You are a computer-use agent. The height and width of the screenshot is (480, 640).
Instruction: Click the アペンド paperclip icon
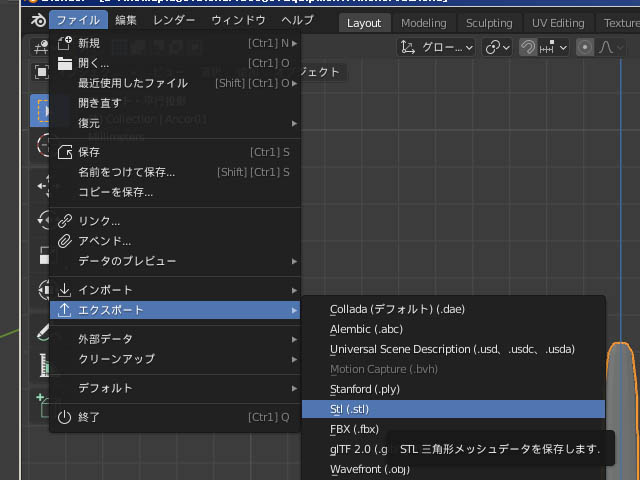[x=64, y=241]
